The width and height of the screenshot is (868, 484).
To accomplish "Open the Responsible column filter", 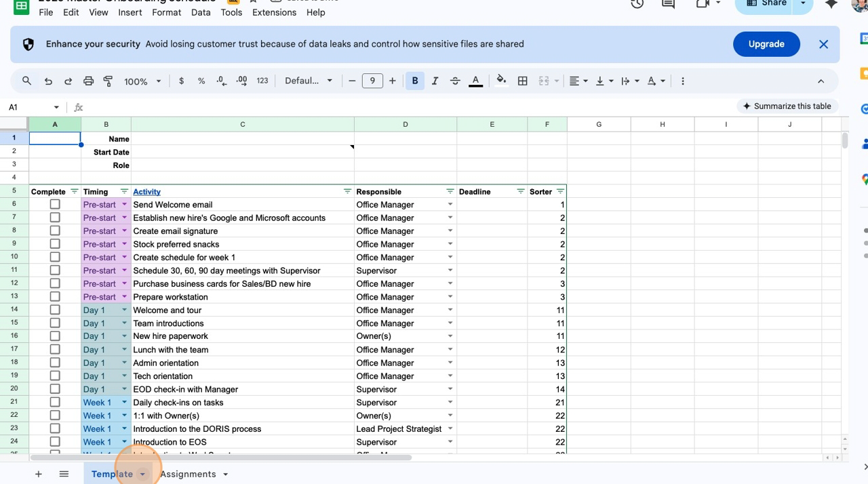I will pos(450,192).
